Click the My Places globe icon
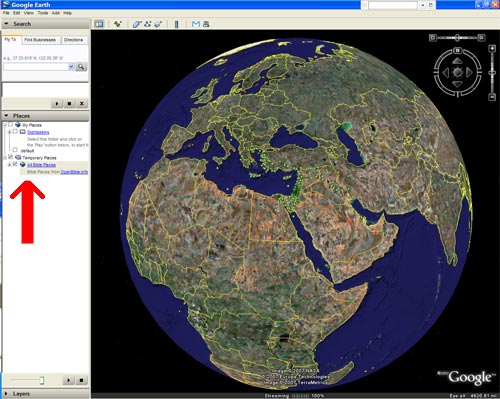Viewport: 500px width, 399px height. (18, 125)
